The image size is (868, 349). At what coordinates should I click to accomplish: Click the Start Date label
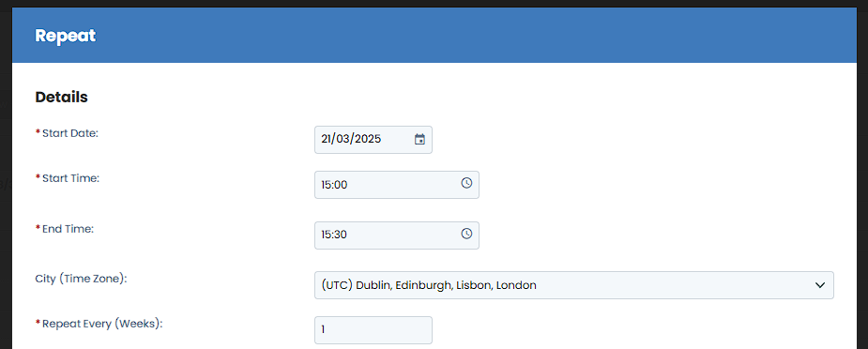click(x=69, y=133)
